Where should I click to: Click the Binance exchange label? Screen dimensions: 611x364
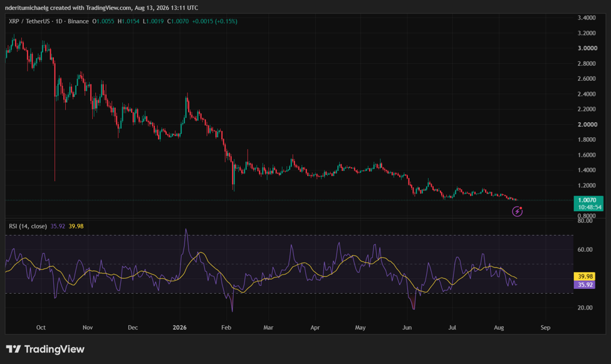click(x=78, y=21)
